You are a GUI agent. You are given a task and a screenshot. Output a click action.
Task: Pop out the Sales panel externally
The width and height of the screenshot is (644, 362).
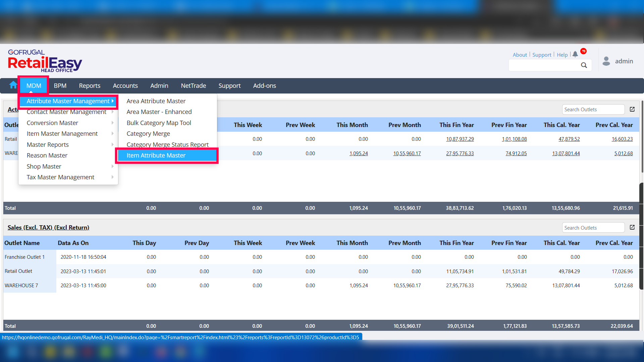pyautogui.click(x=632, y=228)
